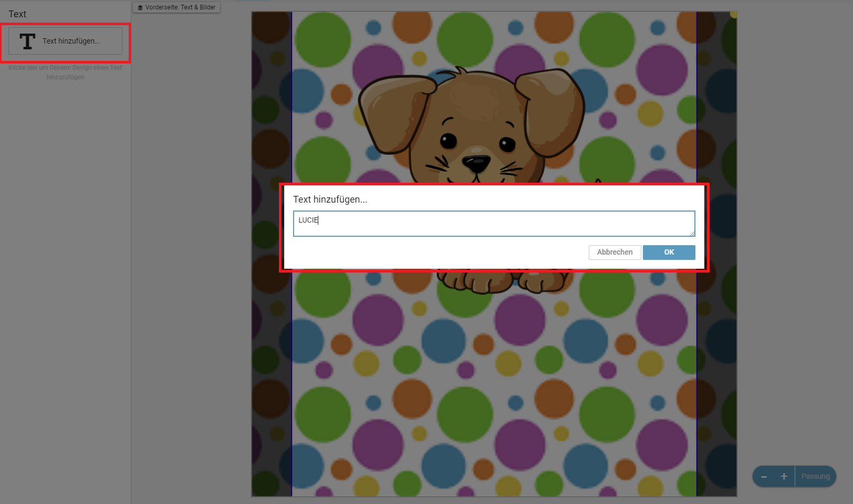Click the 'Klicke hier um Deinem Design' hint text
853x504 pixels.
coord(65,72)
